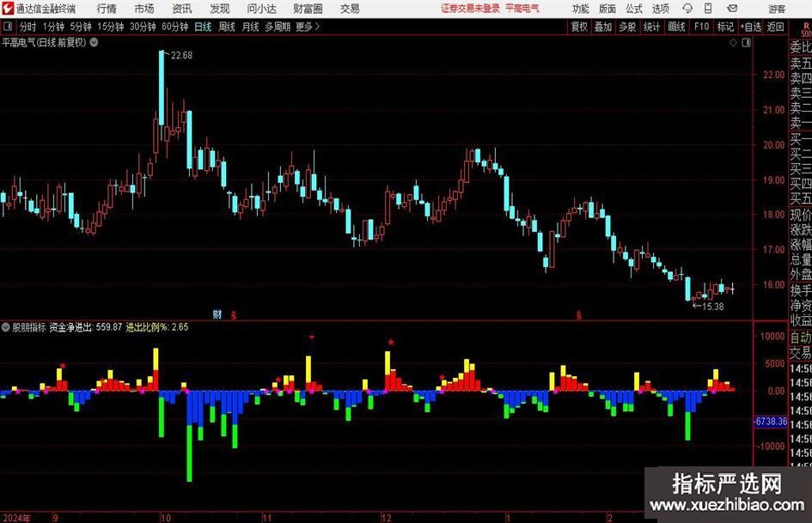Click the 证券交易未登录 login status link

[470, 9]
